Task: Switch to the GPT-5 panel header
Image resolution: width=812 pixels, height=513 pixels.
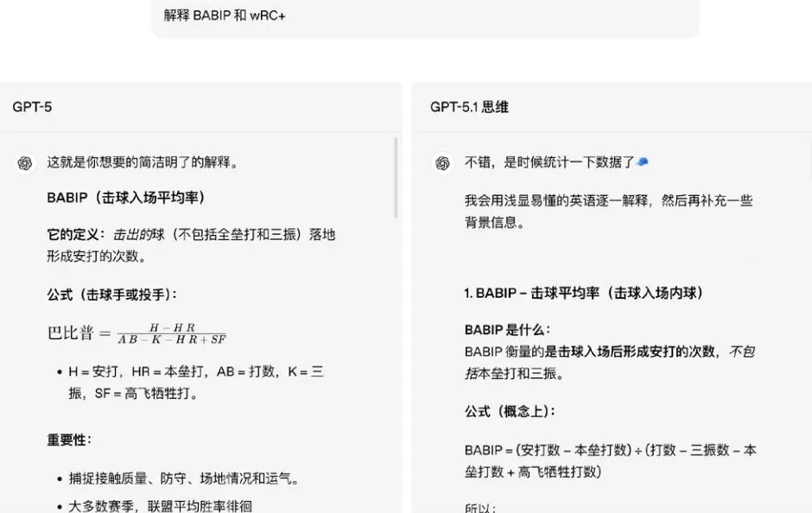Action: coord(30,106)
